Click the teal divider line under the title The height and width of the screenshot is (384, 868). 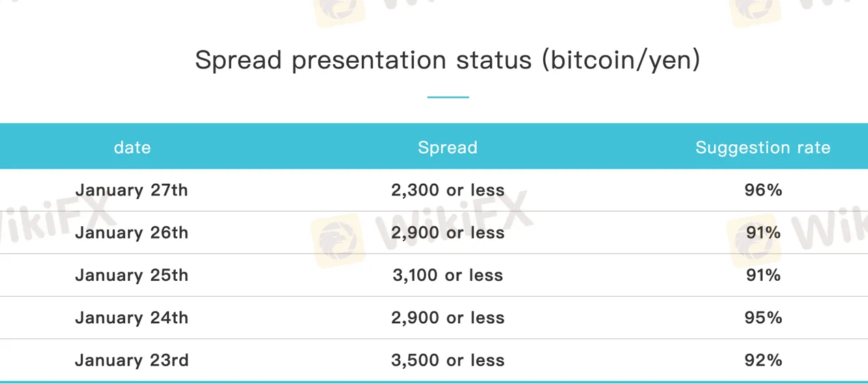pyautogui.click(x=448, y=97)
